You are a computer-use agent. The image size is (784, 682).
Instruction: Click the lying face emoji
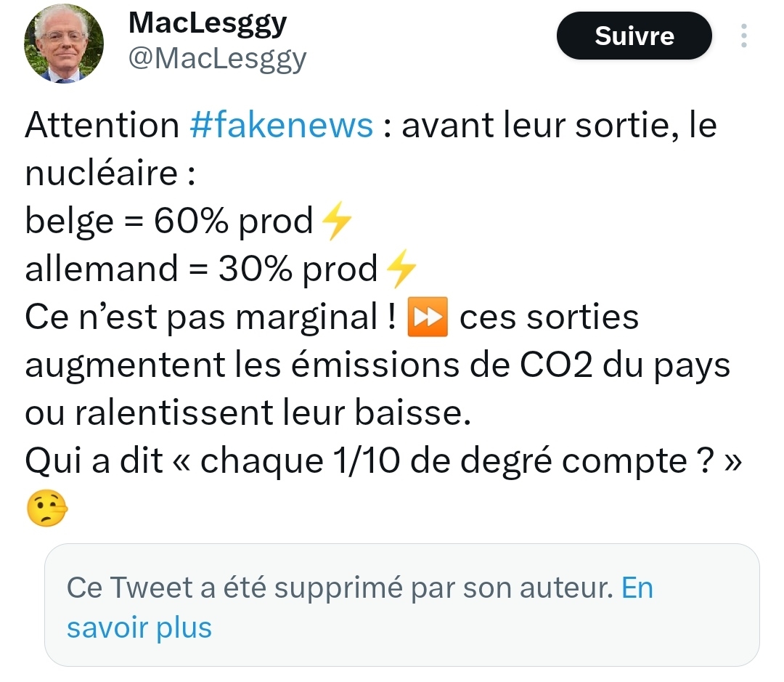coord(47,510)
